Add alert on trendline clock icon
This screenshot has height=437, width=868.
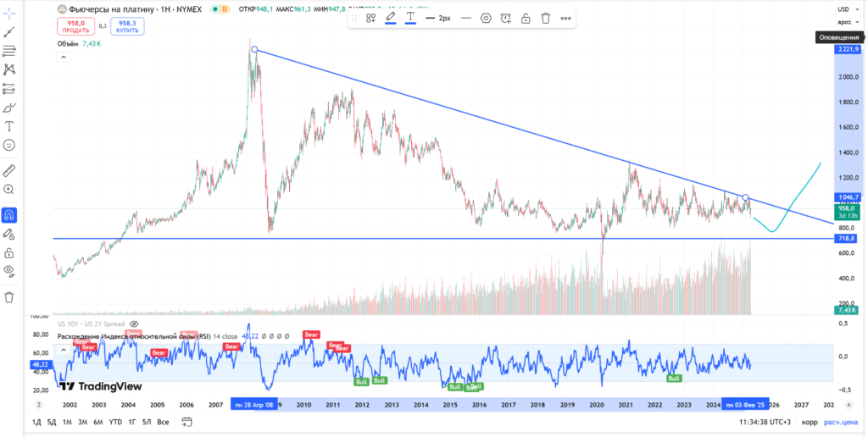pos(506,19)
